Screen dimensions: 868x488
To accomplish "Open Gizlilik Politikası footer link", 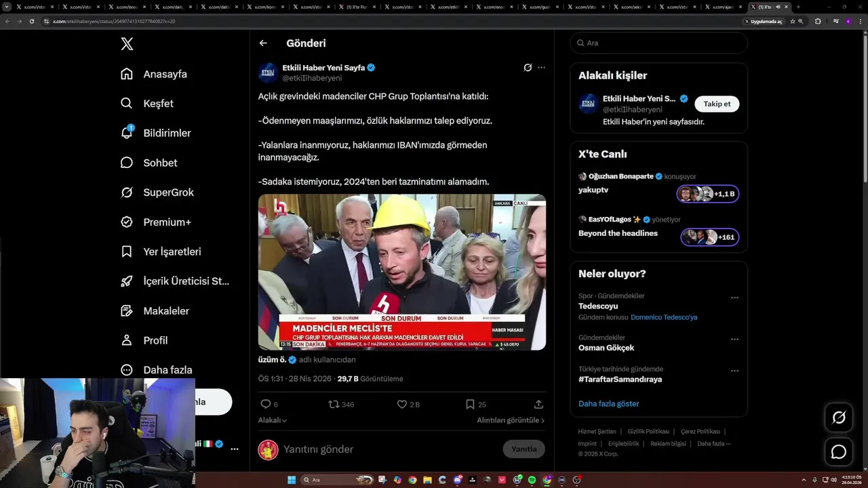I will coord(648,432).
